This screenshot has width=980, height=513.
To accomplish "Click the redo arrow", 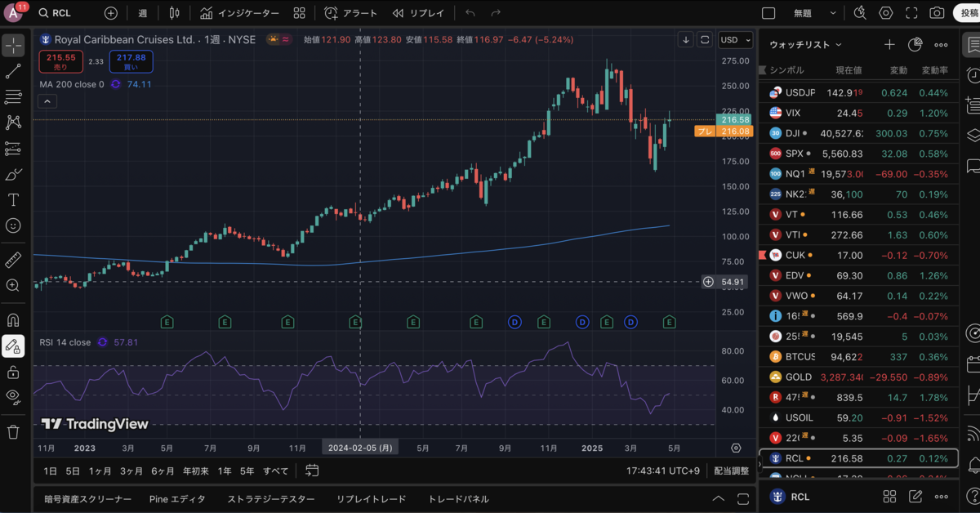I will pos(496,13).
